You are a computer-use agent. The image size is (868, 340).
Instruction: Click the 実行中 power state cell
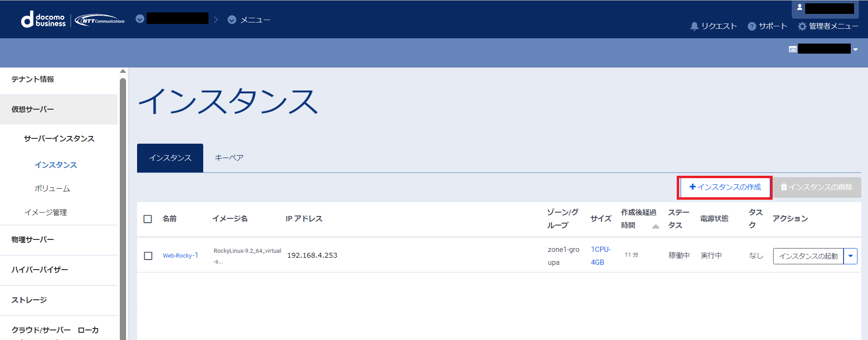click(711, 256)
